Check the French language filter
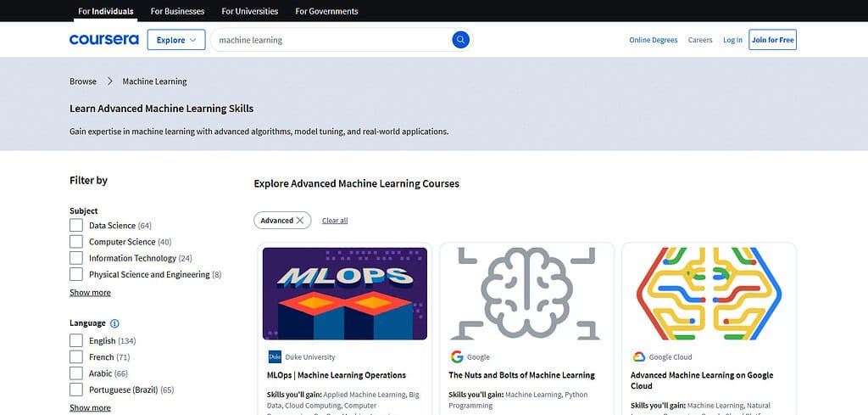The height and width of the screenshot is (415, 868). coord(76,356)
